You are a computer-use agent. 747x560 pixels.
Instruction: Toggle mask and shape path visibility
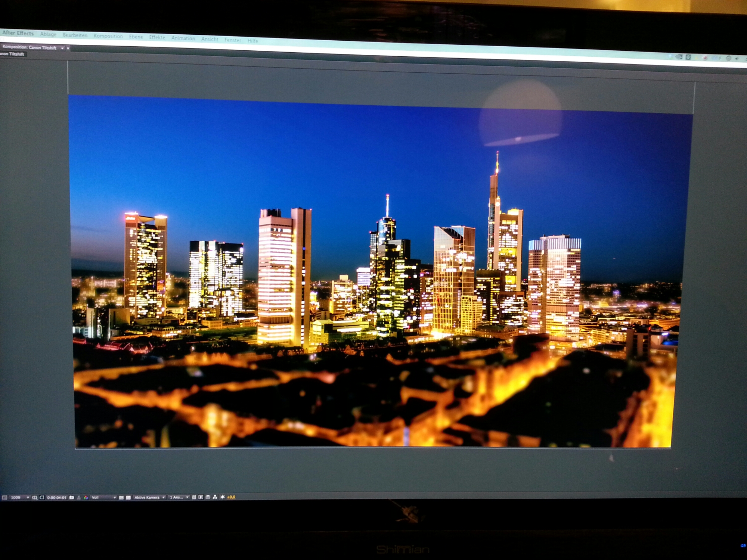pyautogui.click(x=42, y=497)
